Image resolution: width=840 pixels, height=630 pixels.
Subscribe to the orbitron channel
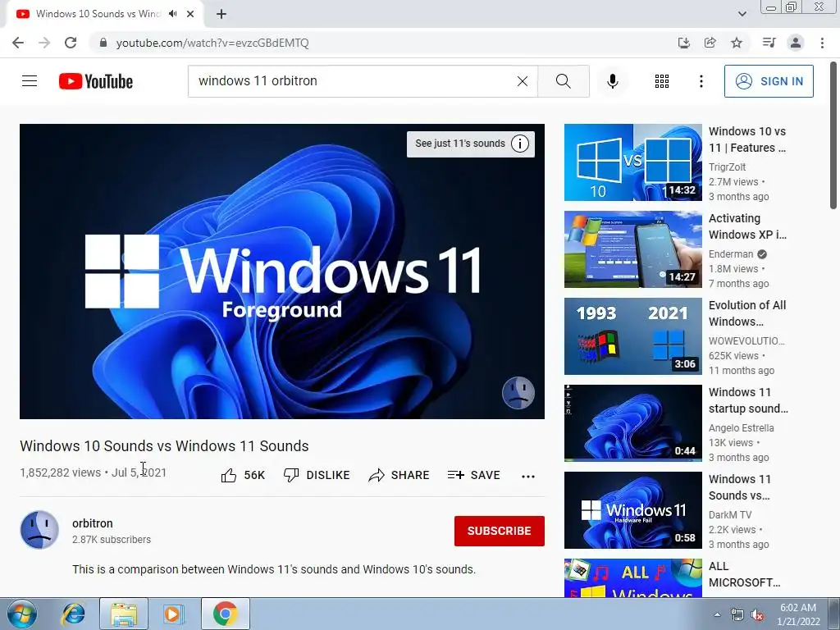pos(500,531)
